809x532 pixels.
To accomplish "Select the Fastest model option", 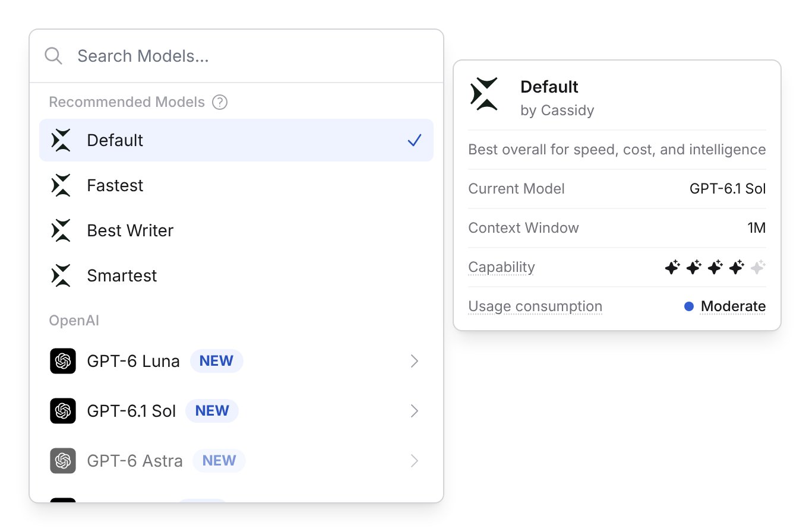I will click(236, 185).
